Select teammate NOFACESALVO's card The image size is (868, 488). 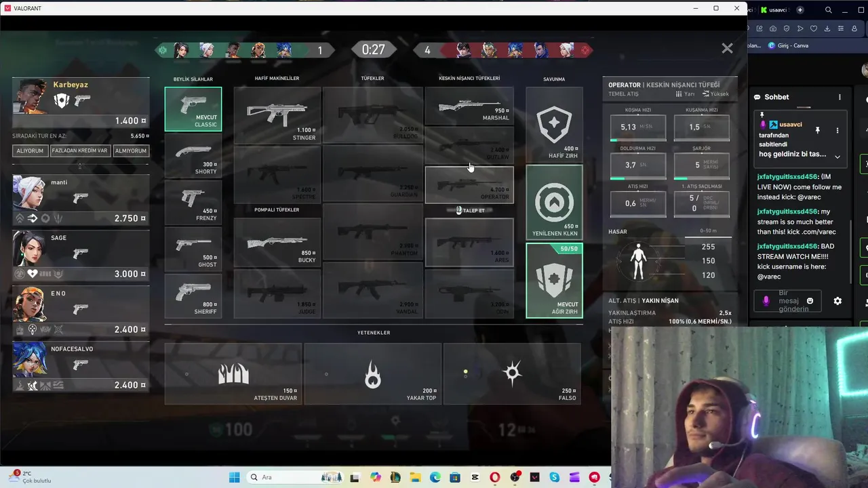(81, 367)
